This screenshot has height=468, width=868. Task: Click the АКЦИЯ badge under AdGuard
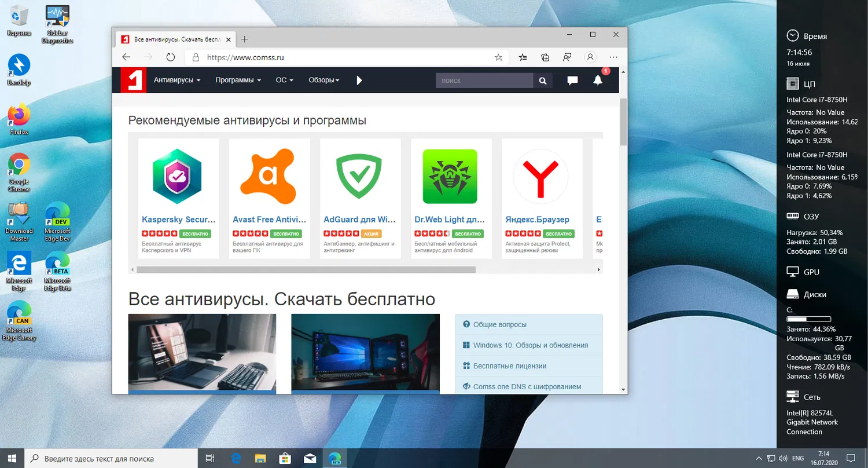coord(371,234)
